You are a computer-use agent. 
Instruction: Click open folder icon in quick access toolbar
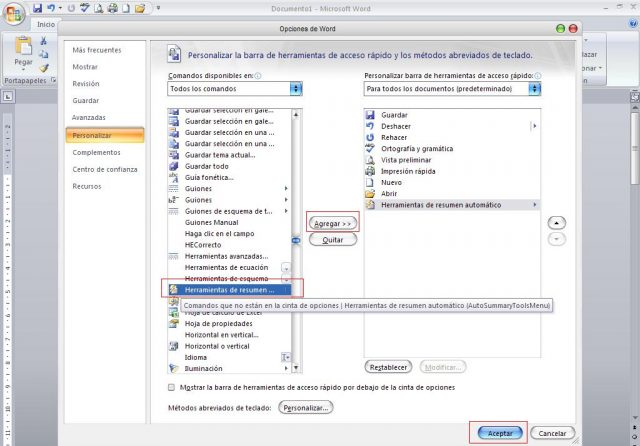pyautogui.click(x=140, y=8)
